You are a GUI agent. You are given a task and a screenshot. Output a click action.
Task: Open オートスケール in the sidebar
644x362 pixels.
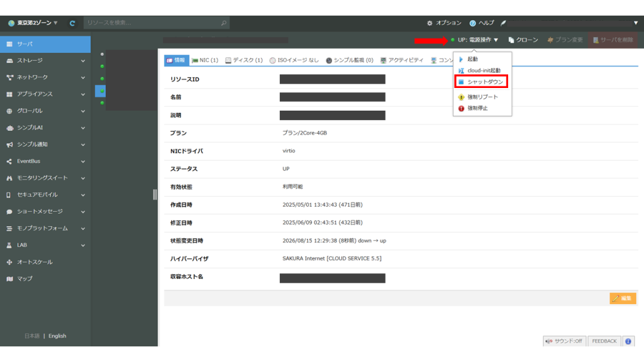pos(45,262)
